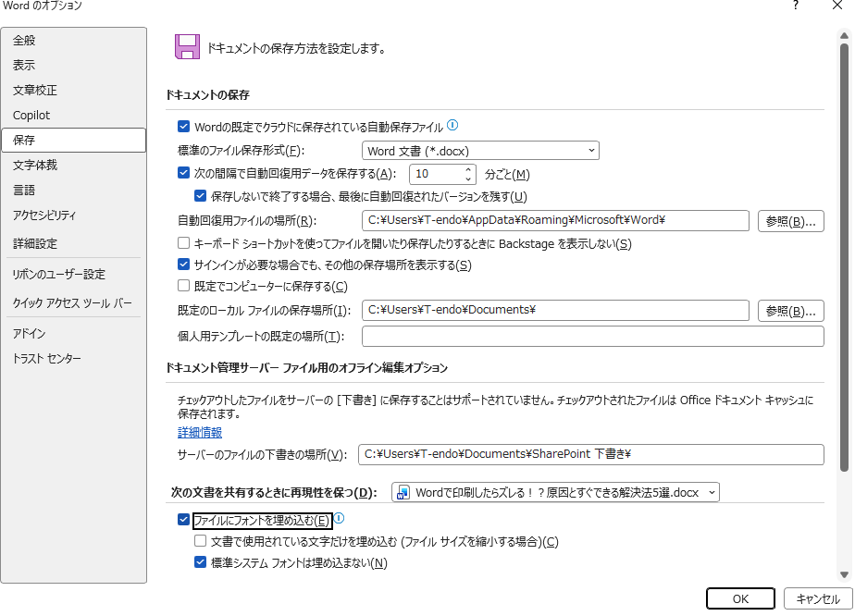Open the default file format dropdown
The width and height of the screenshot is (855, 616).
(480, 151)
